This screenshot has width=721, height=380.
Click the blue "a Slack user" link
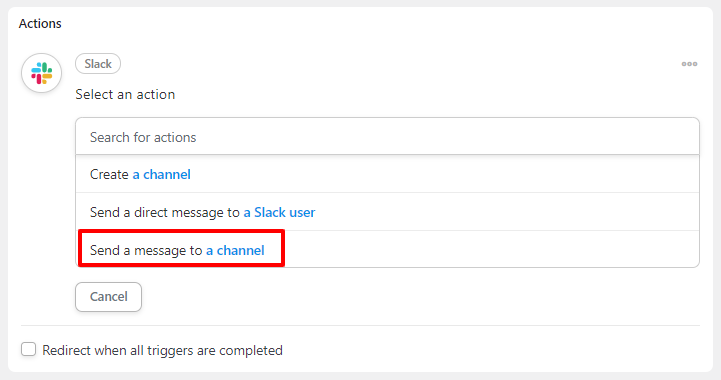point(279,212)
